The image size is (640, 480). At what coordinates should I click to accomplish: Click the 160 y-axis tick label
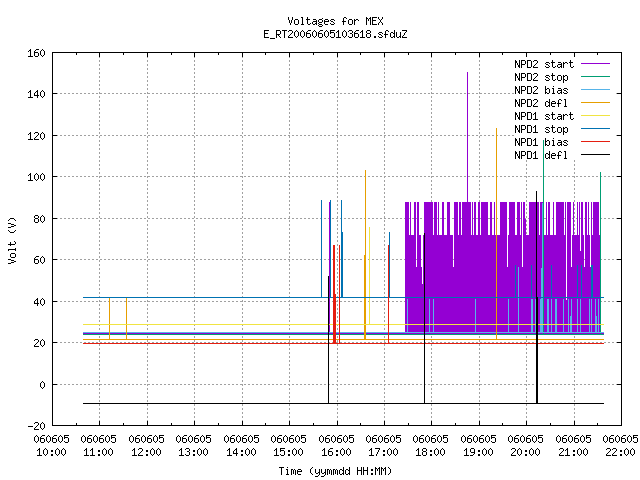click(36, 53)
